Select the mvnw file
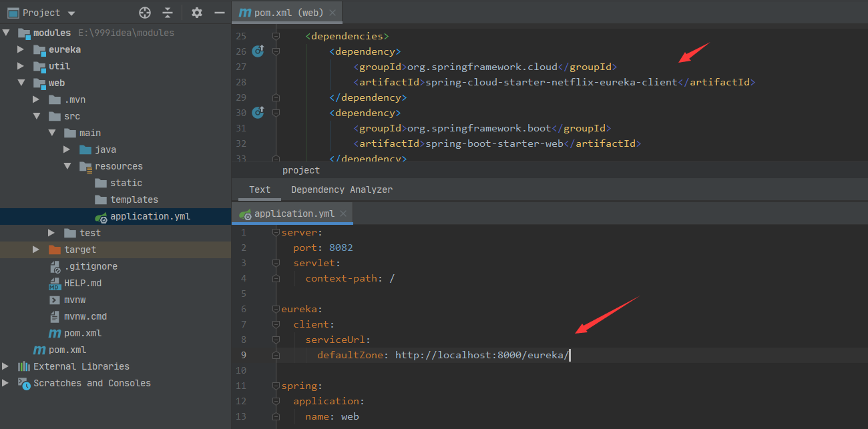Viewport: 868px width, 429px height. (x=75, y=300)
